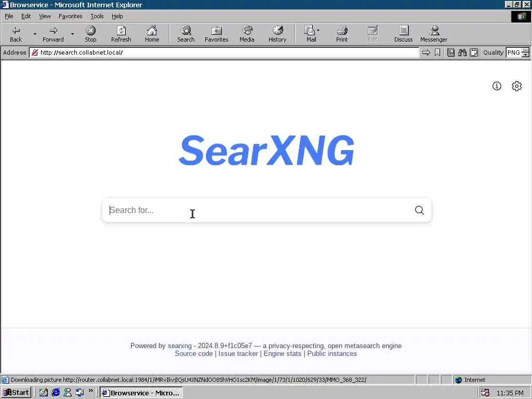This screenshot has width=532, height=399.
Task: Click the fourth Quick Launch sync icon
Action: pos(79,393)
